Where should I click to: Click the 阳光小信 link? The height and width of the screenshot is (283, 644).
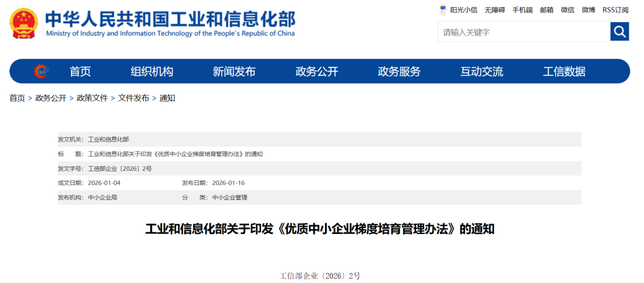[464, 10]
